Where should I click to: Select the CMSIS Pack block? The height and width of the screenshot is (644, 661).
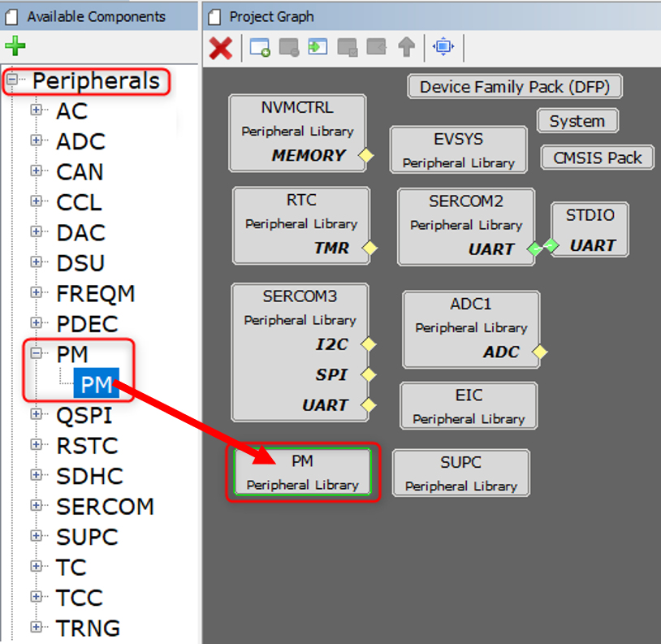[597, 158]
